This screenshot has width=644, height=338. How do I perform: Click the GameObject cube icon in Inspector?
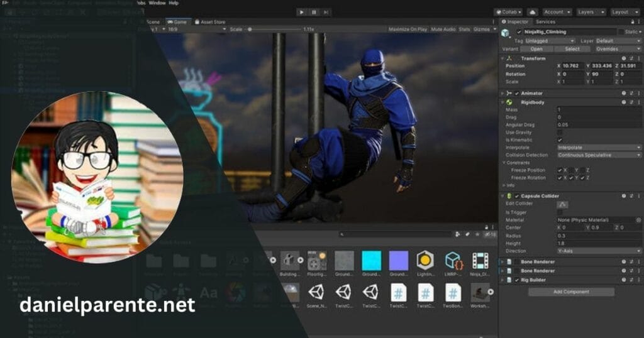click(505, 33)
